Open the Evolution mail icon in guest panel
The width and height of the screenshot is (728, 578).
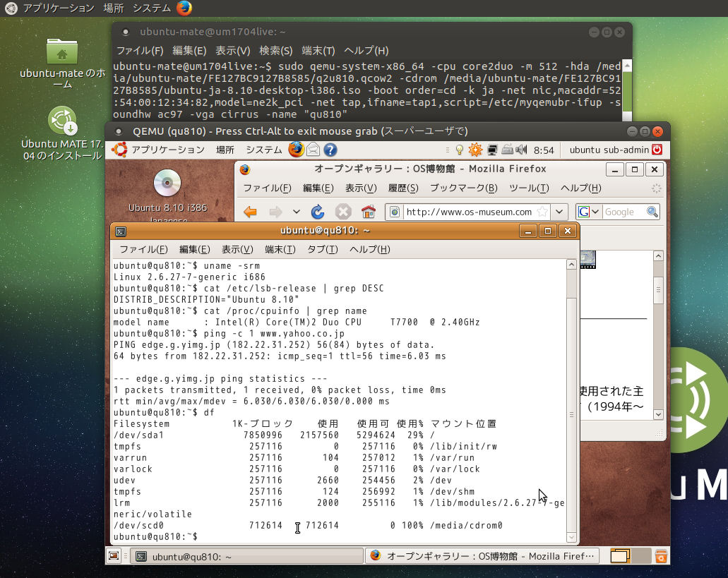[313, 150]
